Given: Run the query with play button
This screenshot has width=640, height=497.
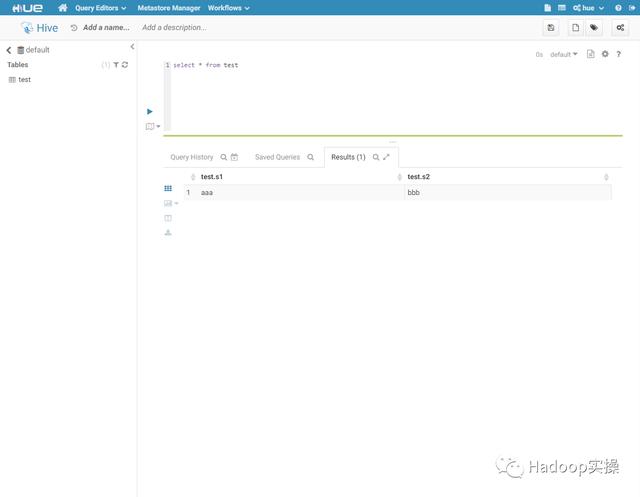Looking at the screenshot, I should click(150, 111).
